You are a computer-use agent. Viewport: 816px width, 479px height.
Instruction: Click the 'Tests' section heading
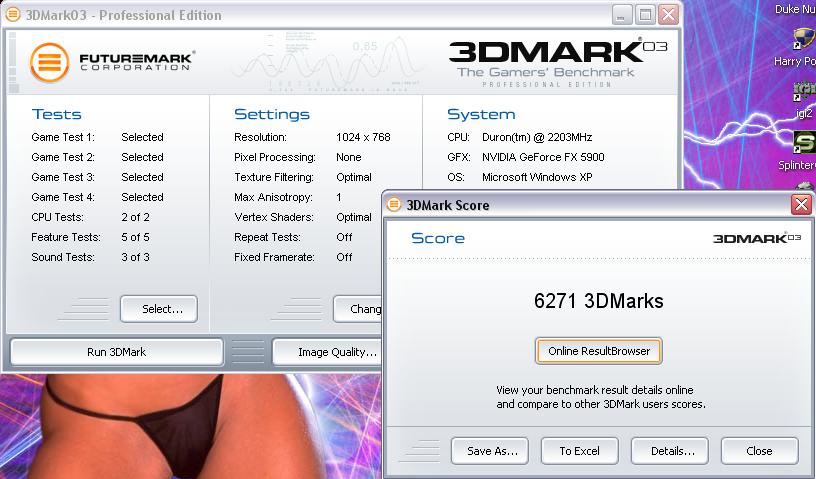pos(56,114)
